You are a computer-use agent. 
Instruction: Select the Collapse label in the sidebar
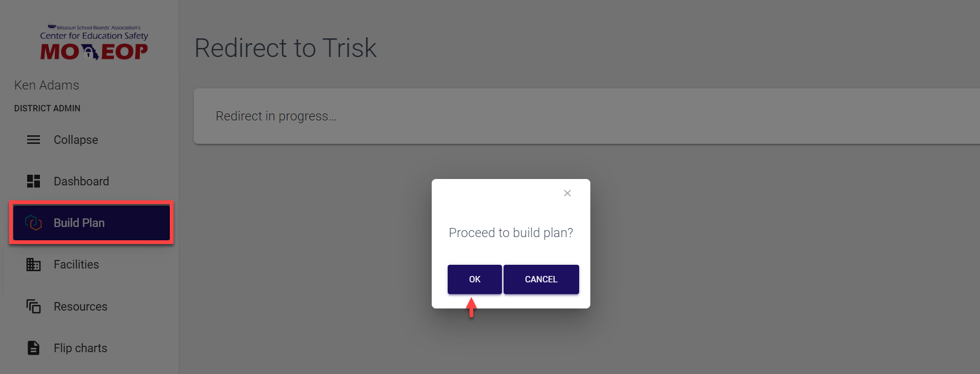click(x=76, y=140)
